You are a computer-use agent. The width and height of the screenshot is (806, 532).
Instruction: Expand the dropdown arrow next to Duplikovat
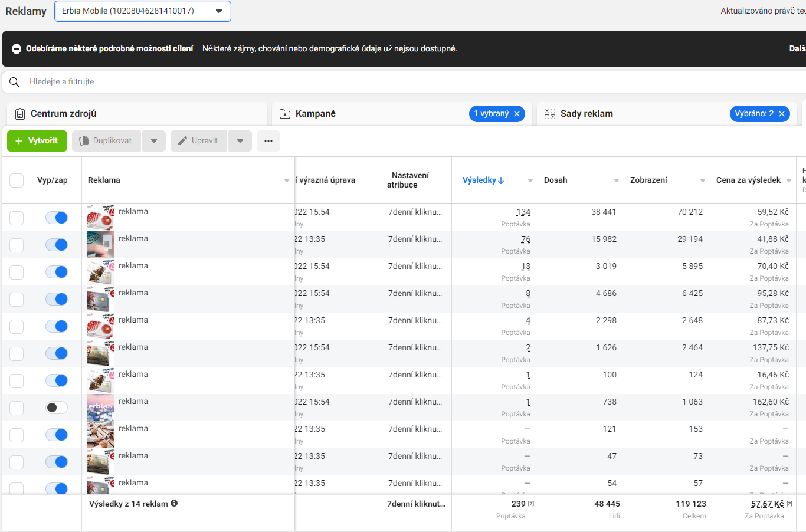154,141
